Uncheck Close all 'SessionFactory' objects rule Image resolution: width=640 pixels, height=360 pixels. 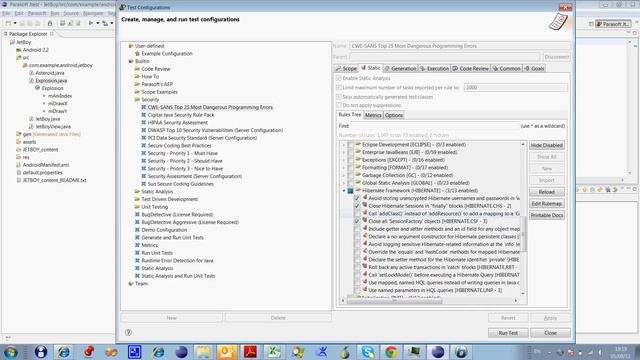(x=357, y=221)
